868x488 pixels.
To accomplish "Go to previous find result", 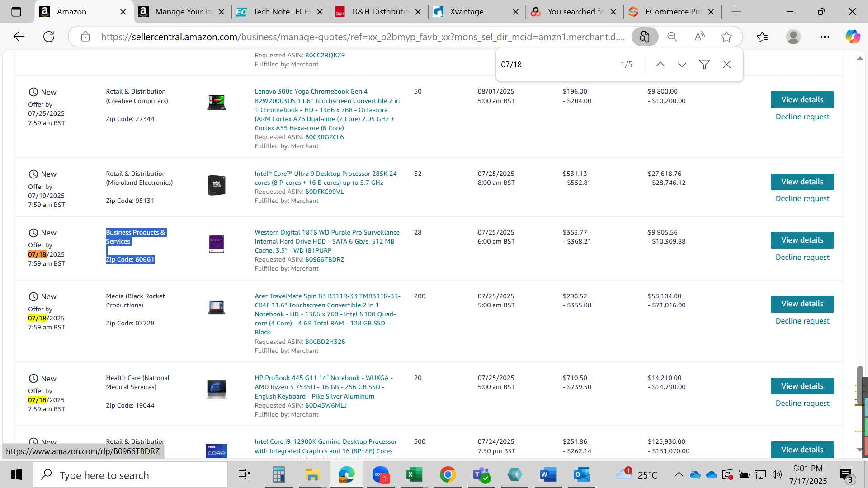I will (660, 65).
